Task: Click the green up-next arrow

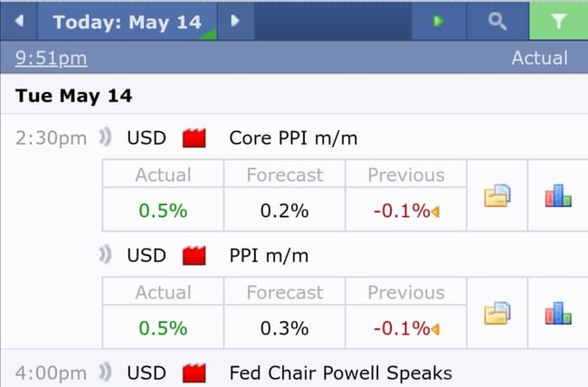Action: pyautogui.click(x=439, y=21)
